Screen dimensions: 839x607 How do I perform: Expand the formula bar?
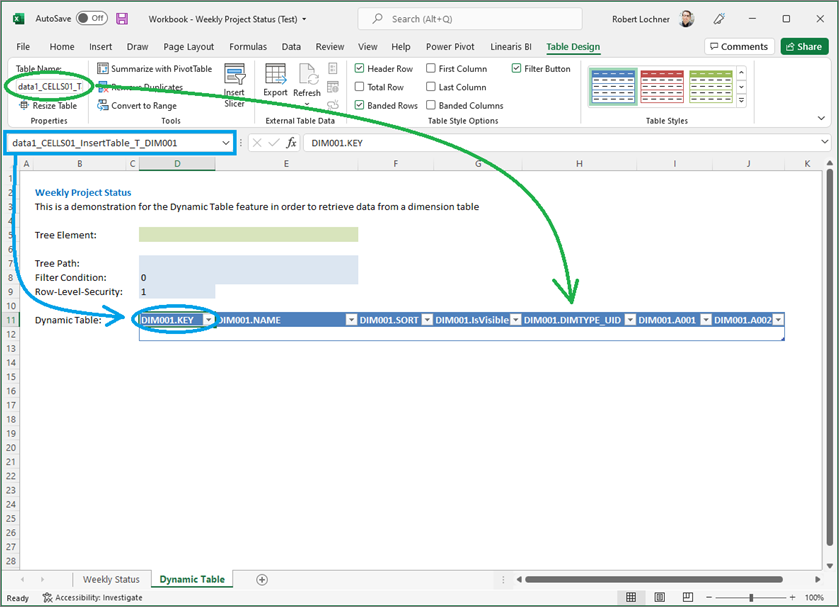pos(825,142)
